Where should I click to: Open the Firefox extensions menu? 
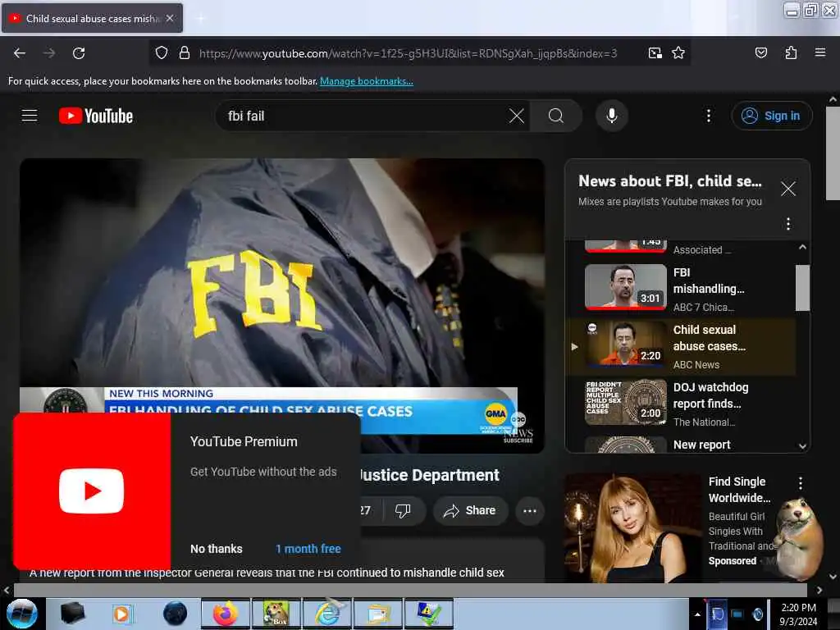point(791,52)
